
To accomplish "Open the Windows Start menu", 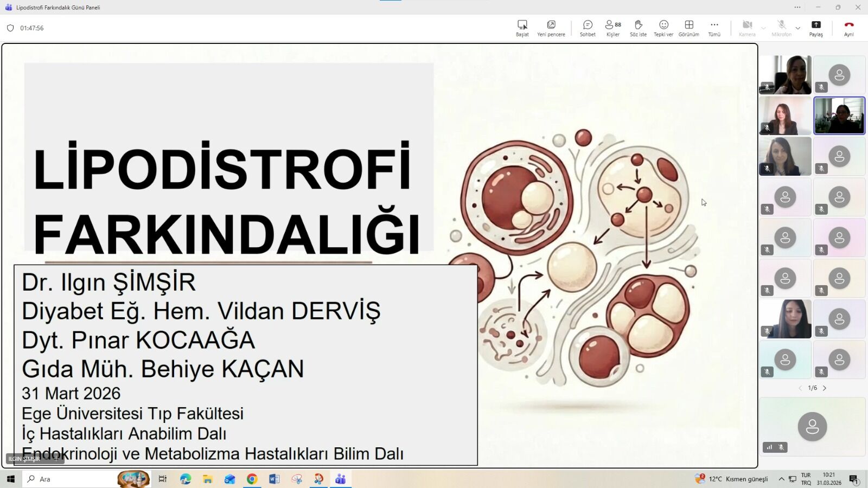I will tap(11, 479).
